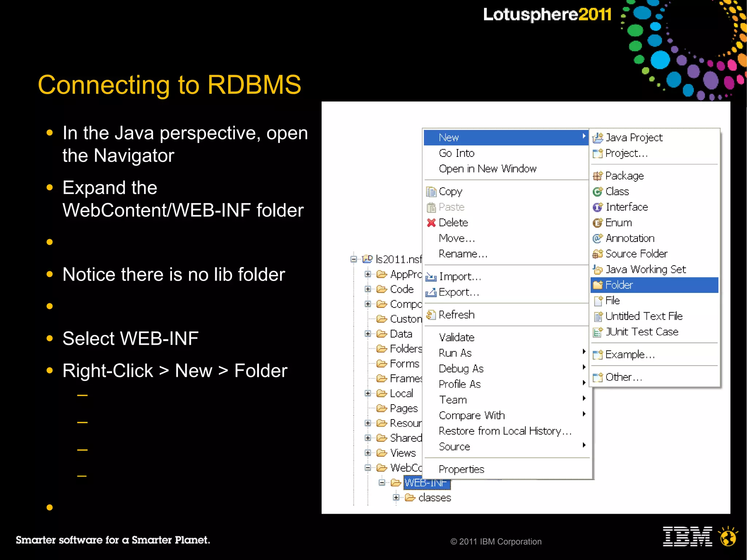
Task: Click the Export... icon
Action: click(431, 292)
